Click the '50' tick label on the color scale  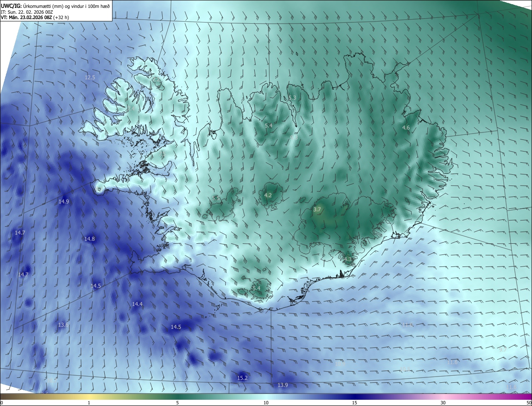[x=529, y=403]
